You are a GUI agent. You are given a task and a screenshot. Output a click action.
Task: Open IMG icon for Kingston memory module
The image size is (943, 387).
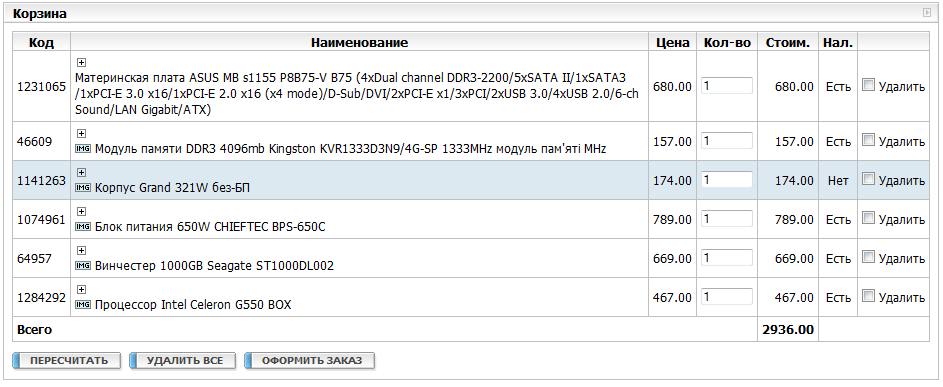pos(82,149)
